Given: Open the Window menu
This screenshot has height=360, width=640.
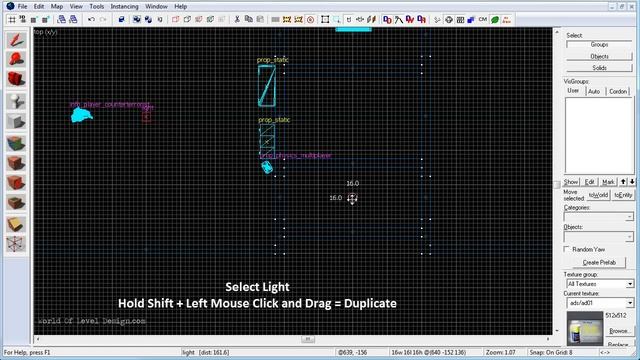Looking at the screenshot, I should point(156,7).
